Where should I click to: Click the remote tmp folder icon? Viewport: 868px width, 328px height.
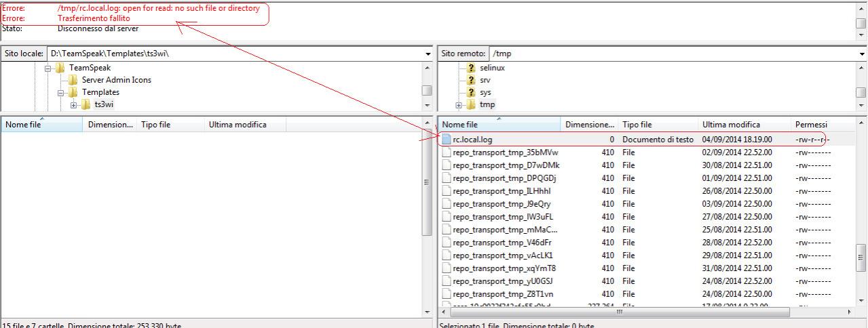click(x=471, y=104)
